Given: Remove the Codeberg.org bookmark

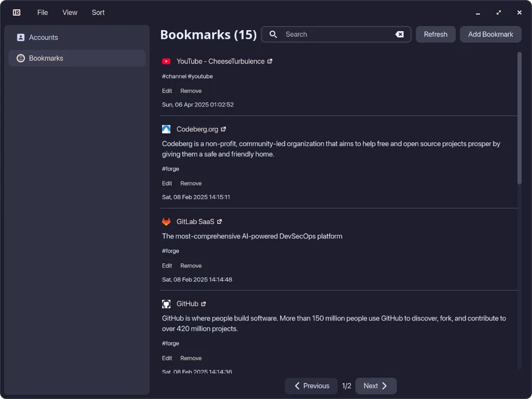Looking at the screenshot, I should click(x=191, y=183).
